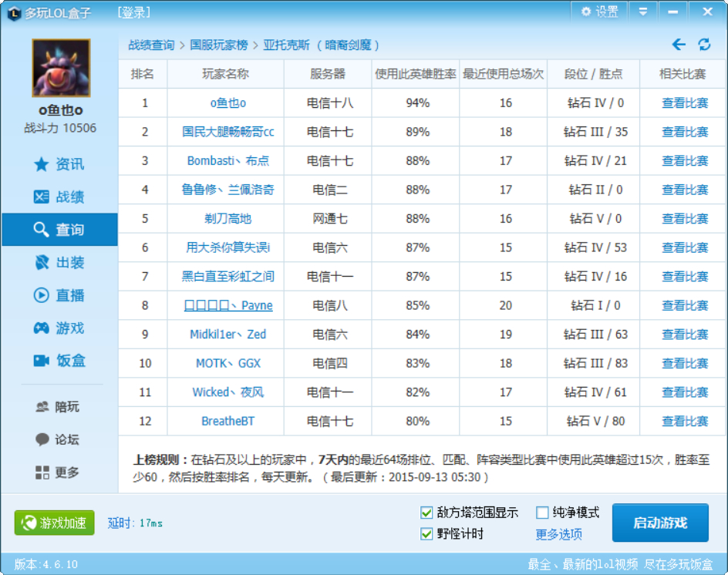The image size is (728, 575).
Task: Open player 用大杀你算失误i
Action: pyautogui.click(x=228, y=247)
